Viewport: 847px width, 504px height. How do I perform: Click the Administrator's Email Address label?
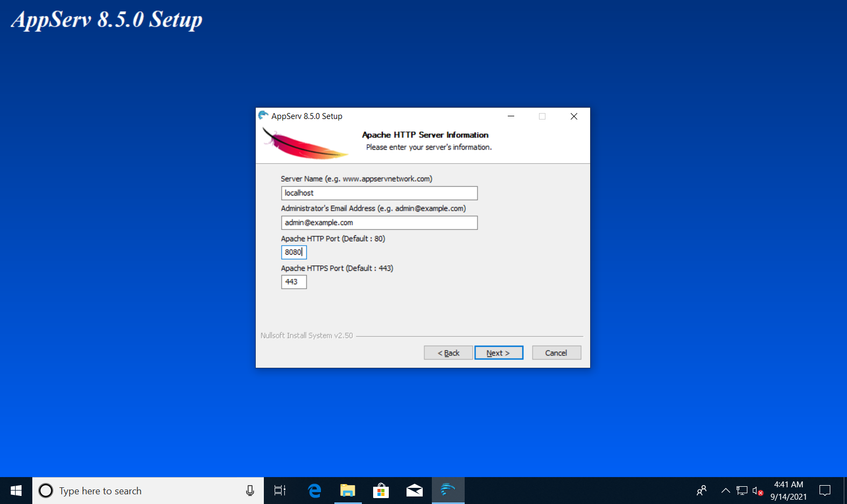tap(373, 208)
